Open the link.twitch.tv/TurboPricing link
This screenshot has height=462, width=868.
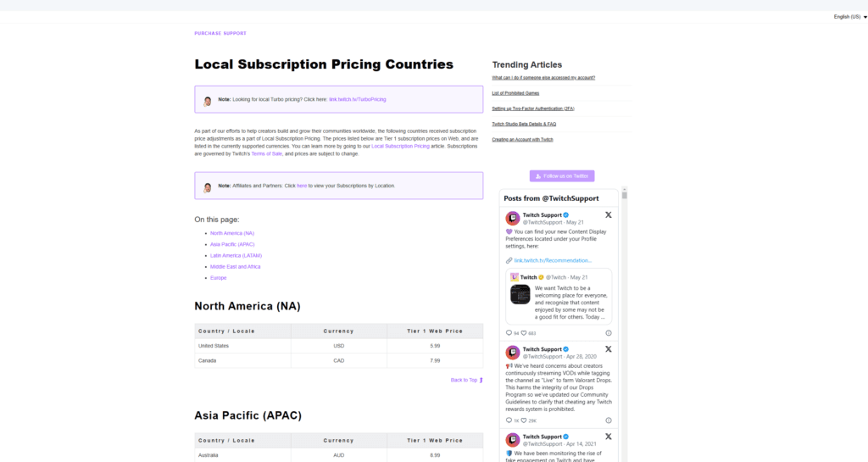coord(357,99)
